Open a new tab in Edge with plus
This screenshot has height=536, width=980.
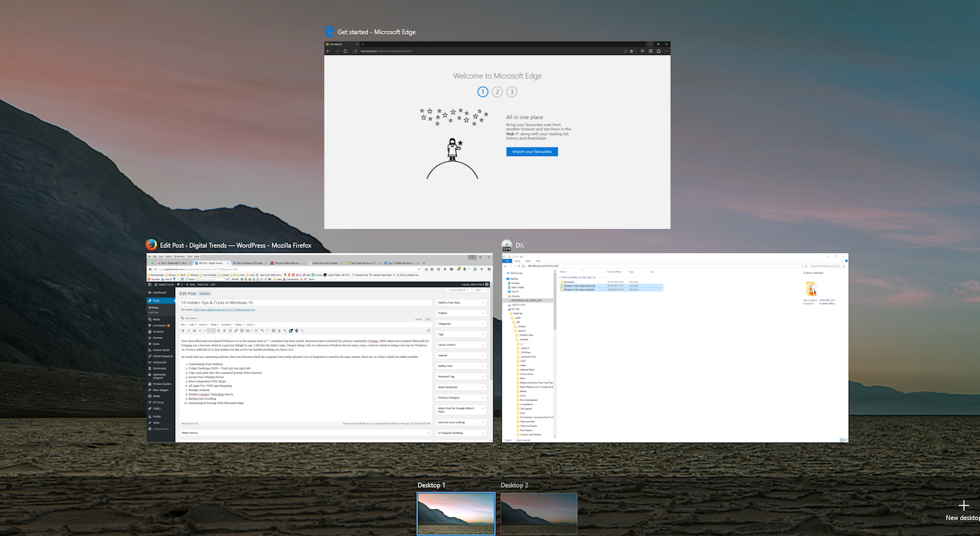[x=363, y=44]
